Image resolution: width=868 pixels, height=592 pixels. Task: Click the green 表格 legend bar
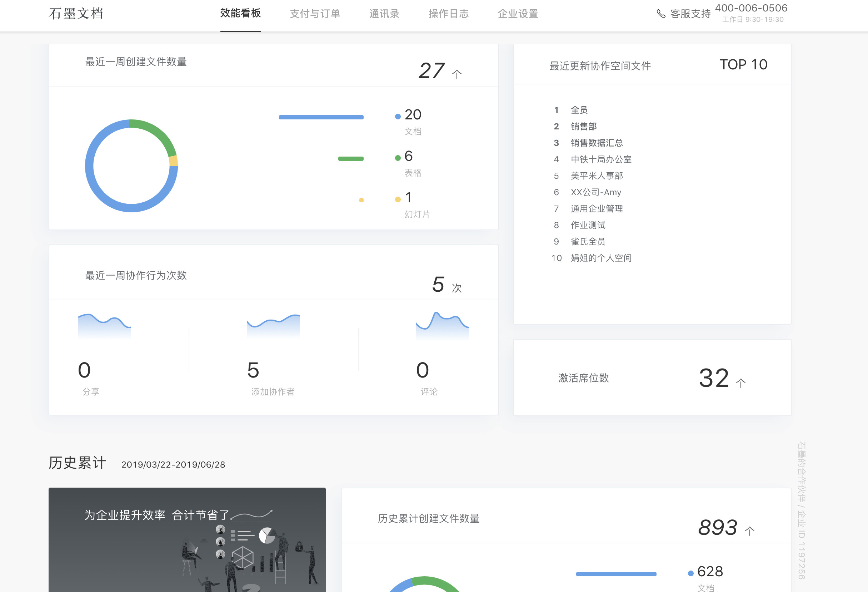pyautogui.click(x=351, y=159)
